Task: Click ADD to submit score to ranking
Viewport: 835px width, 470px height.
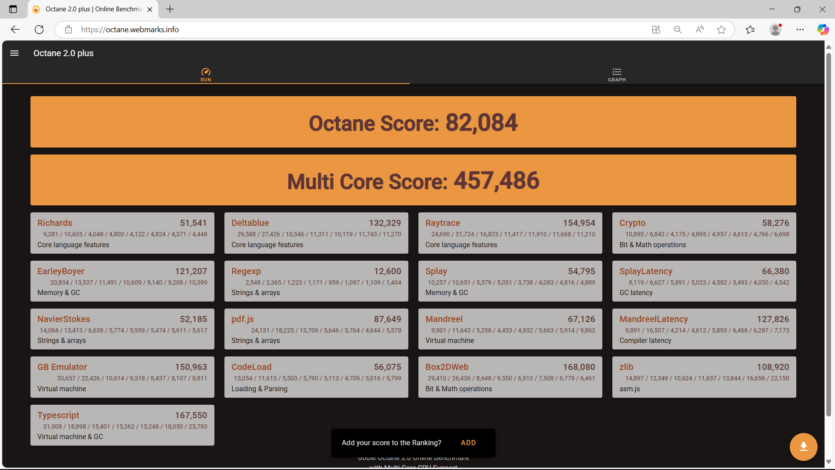Action: [x=468, y=443]
